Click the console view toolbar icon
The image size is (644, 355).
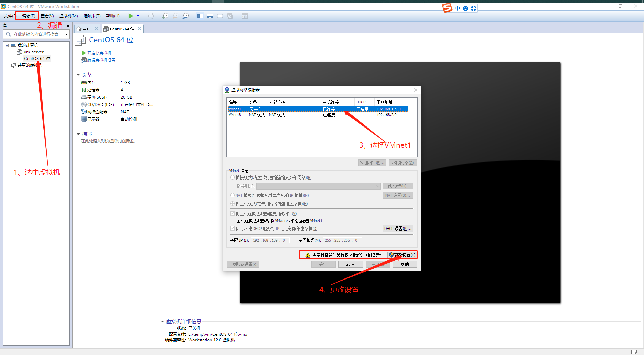tap(245, 16)
